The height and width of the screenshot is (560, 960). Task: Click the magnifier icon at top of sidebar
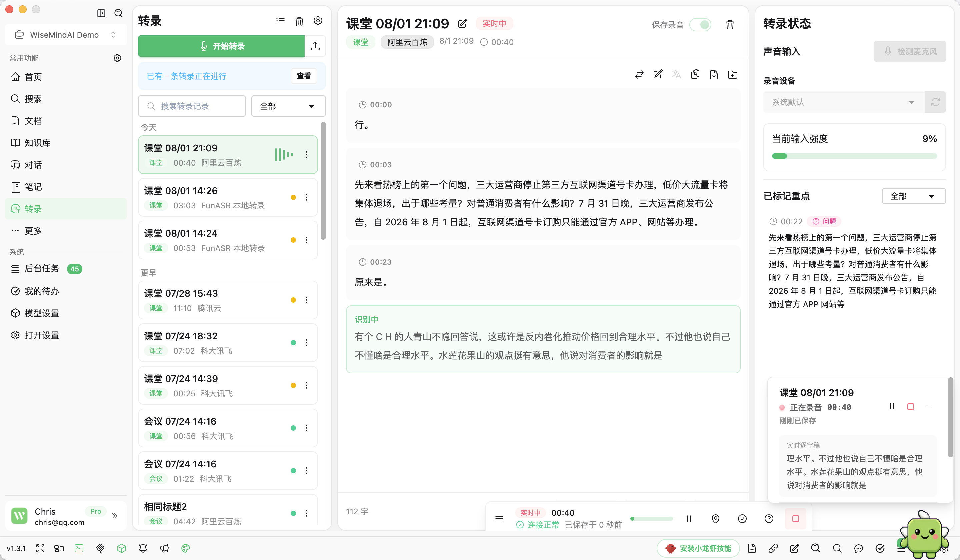tap(118, 13)
